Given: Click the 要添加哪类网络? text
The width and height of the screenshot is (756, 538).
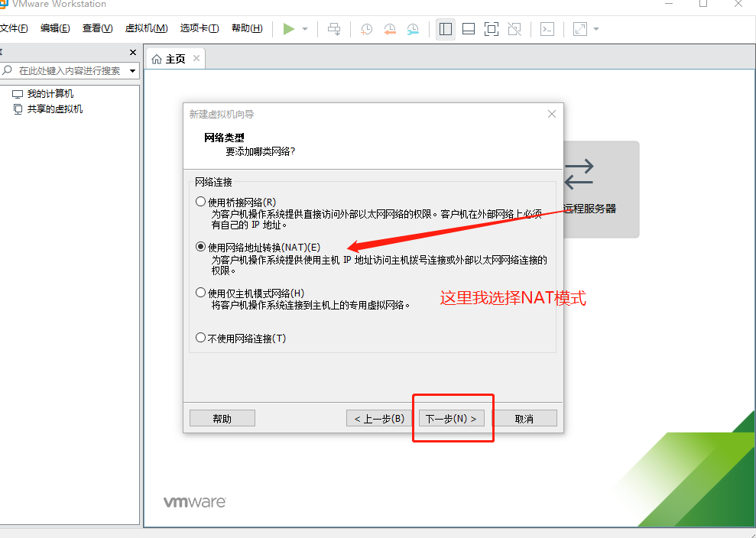Looking at the screenshot, I should [x=261, y=151].
